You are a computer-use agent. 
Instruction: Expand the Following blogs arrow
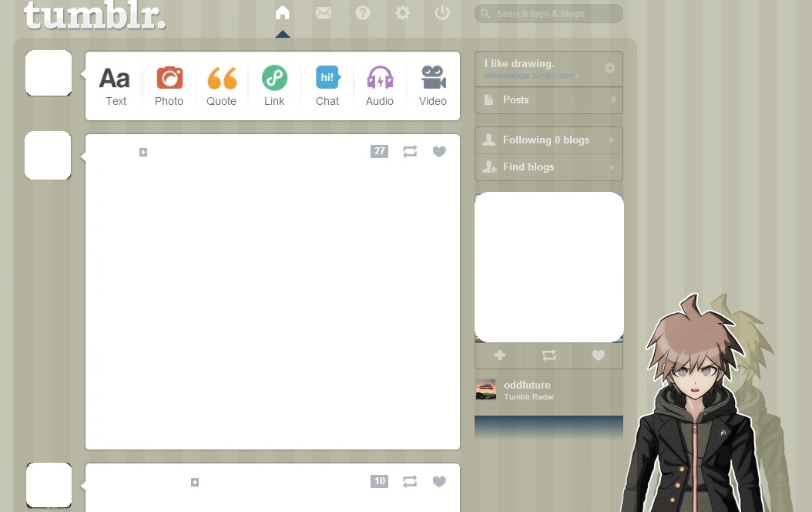612,140
